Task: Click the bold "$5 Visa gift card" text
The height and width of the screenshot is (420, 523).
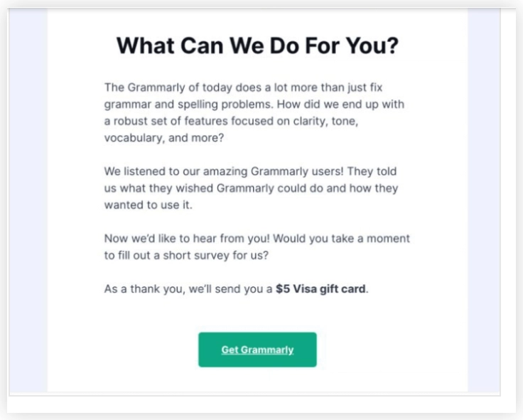Action: [x=321, y=289]
